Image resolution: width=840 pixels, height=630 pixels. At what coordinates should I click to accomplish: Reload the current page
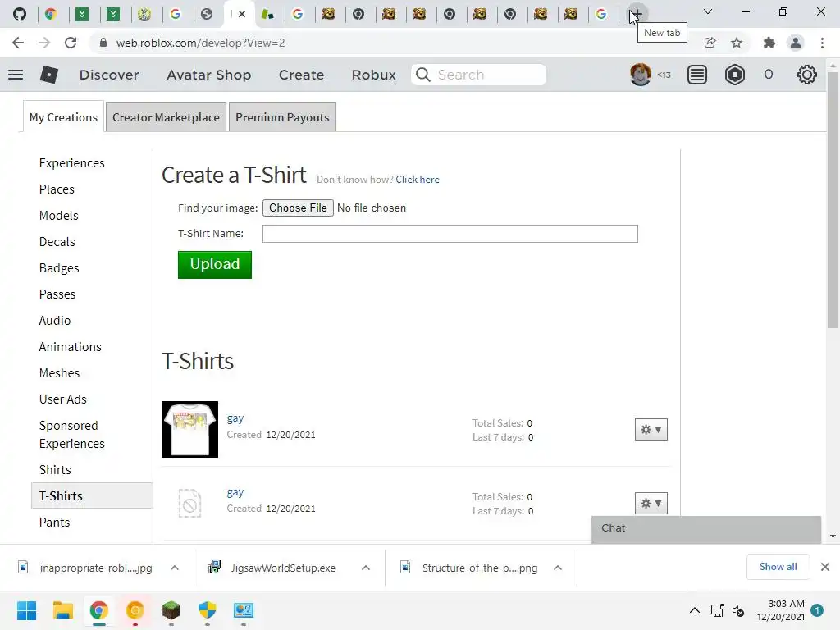point(71,43)
